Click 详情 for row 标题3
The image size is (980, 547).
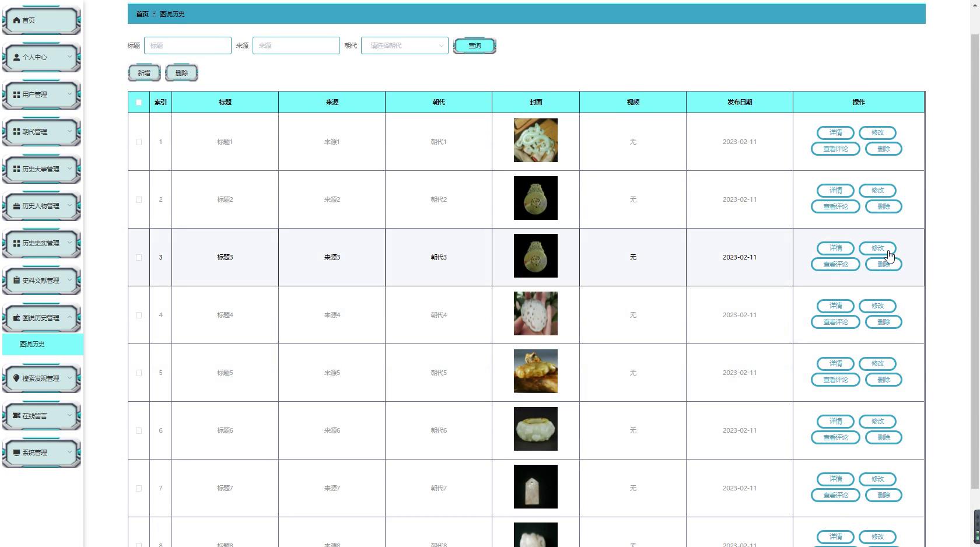point(836,248)
